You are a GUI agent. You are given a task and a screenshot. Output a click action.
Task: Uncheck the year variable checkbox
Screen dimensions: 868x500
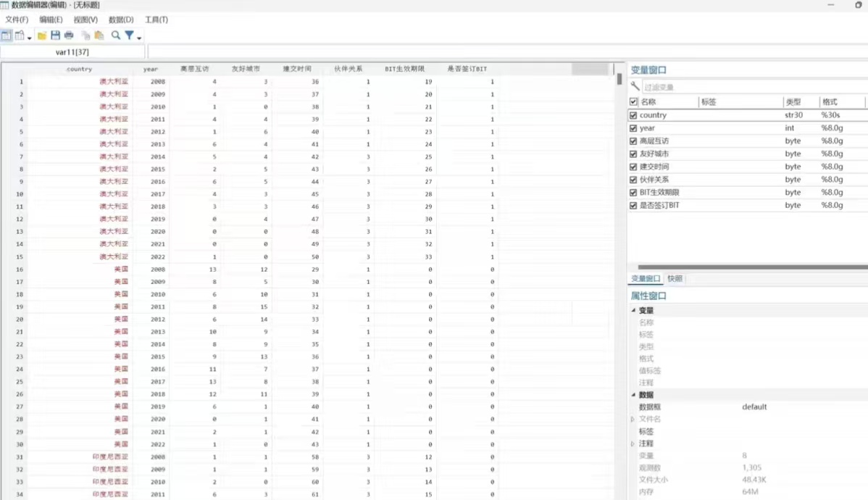(x=633, y=128)
